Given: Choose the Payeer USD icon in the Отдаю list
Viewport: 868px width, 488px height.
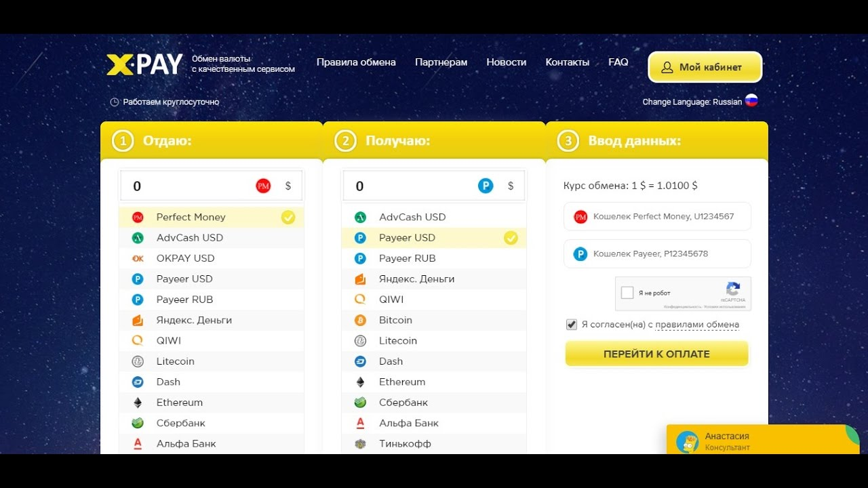Looking at the screenshot, I should (x=138, y=279).
